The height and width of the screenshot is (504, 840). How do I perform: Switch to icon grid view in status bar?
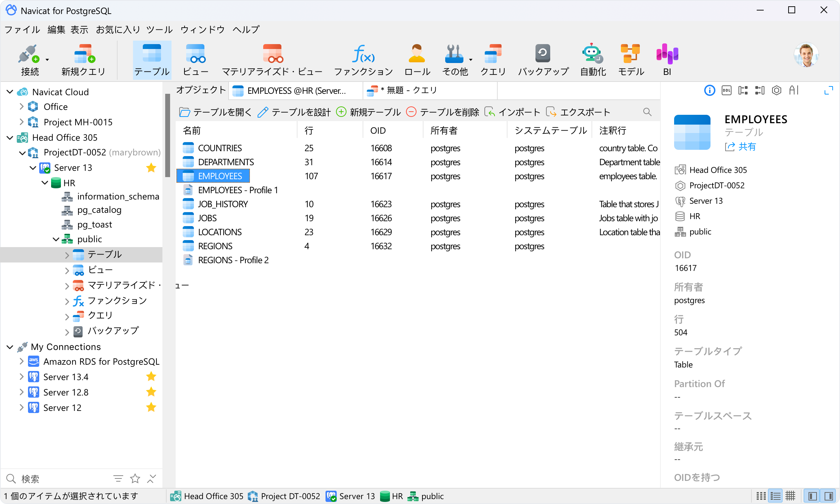(761, 496)
